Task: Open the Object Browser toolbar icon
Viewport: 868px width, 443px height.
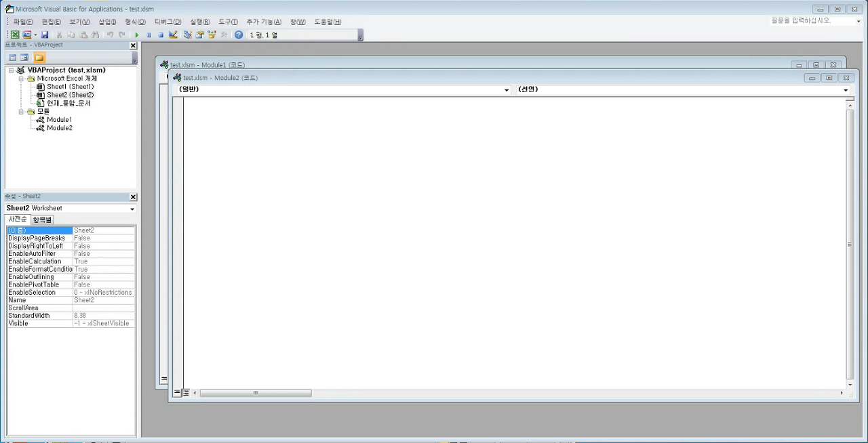Action: click(x=212, y=35)
